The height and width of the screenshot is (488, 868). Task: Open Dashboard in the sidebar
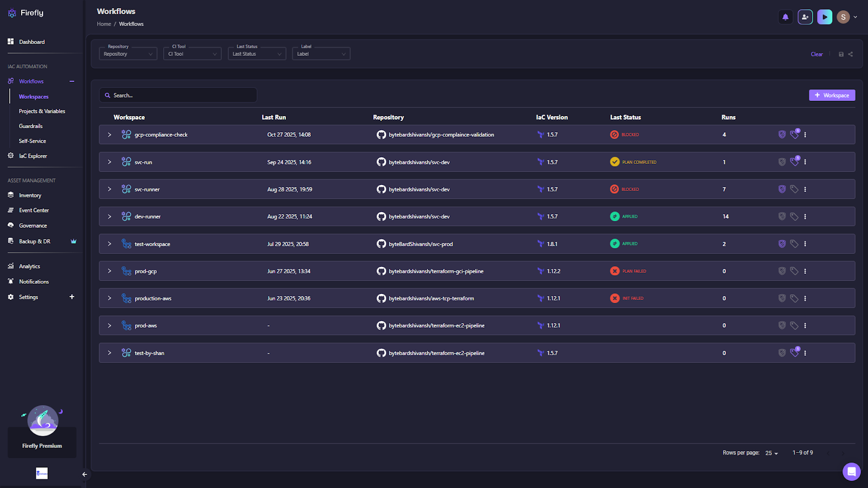coord(31,42)
